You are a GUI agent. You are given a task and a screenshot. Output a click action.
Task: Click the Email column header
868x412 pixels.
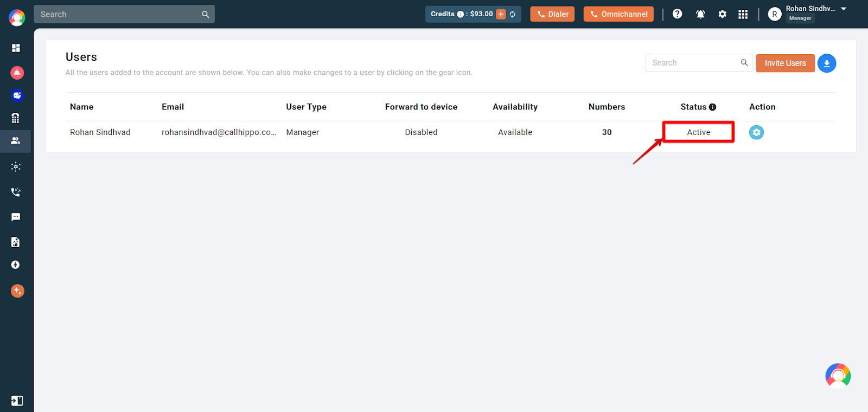point(173,107)
